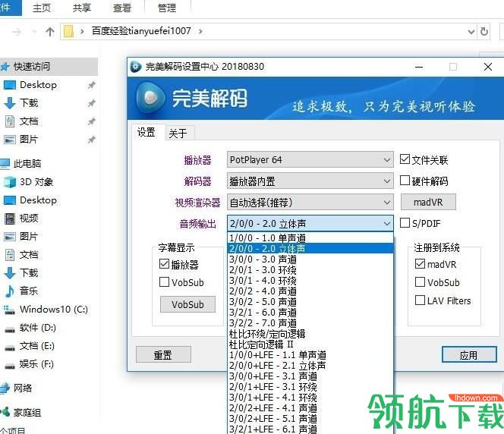Screen dimensions: 504x434
Task: Check the LAV Filters checkbox
Action: (420, 300)
